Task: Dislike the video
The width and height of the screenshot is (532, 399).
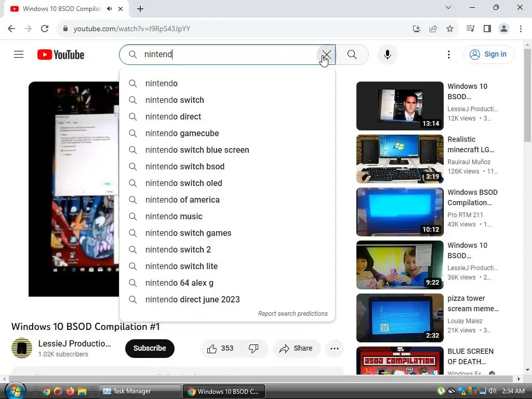Action: tap(254, 349)
